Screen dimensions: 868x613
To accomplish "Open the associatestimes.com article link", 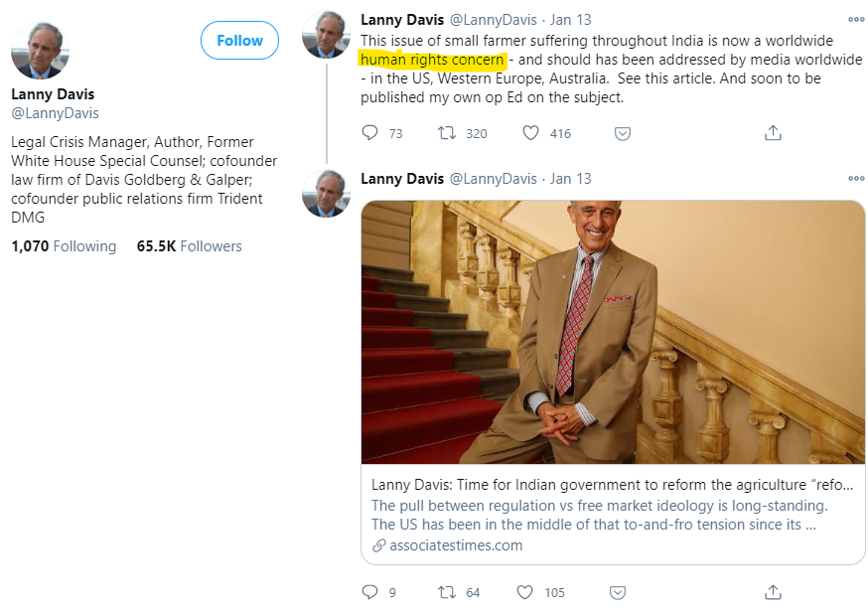I will click(x=455, y=544).
